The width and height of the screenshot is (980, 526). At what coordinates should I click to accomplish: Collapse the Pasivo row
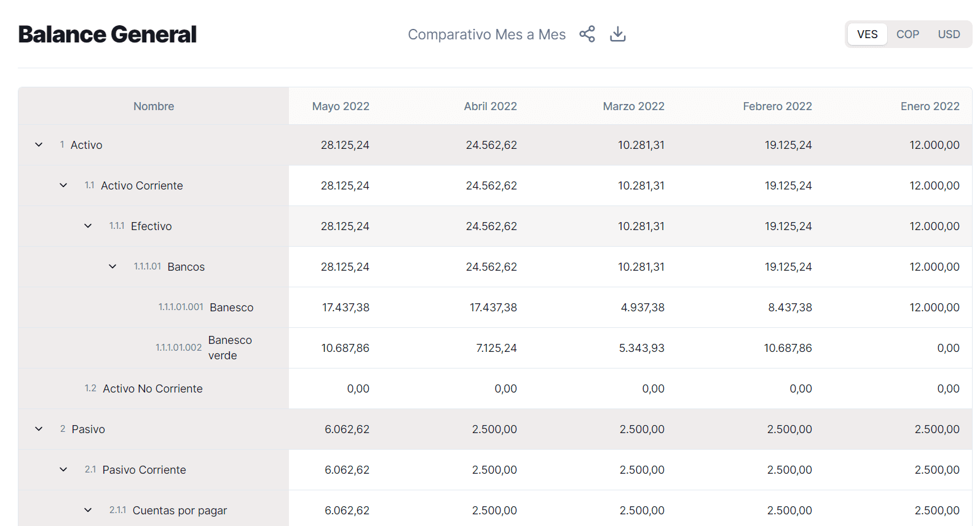pos(39,429)
